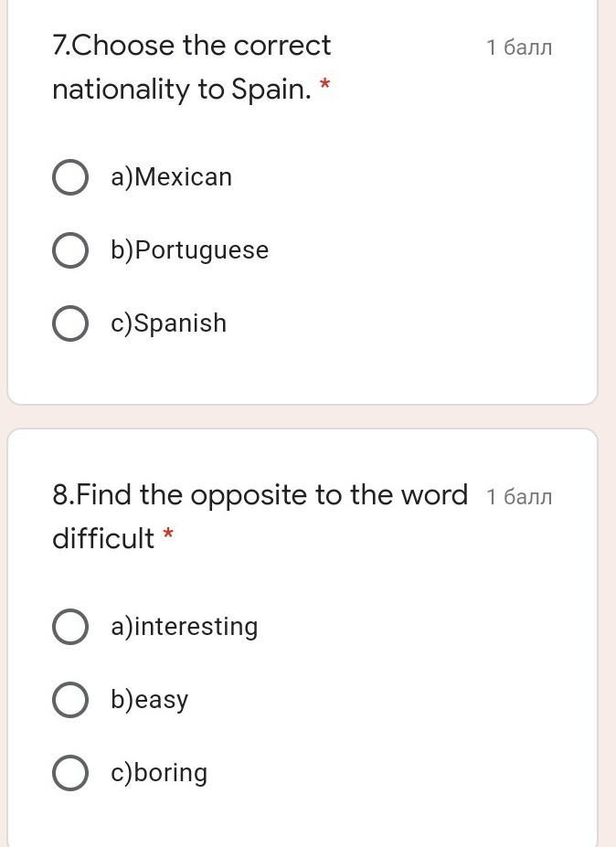The image size is (616, 847).
Task: Click the "b)easy" option label
Action: [149, 700]
